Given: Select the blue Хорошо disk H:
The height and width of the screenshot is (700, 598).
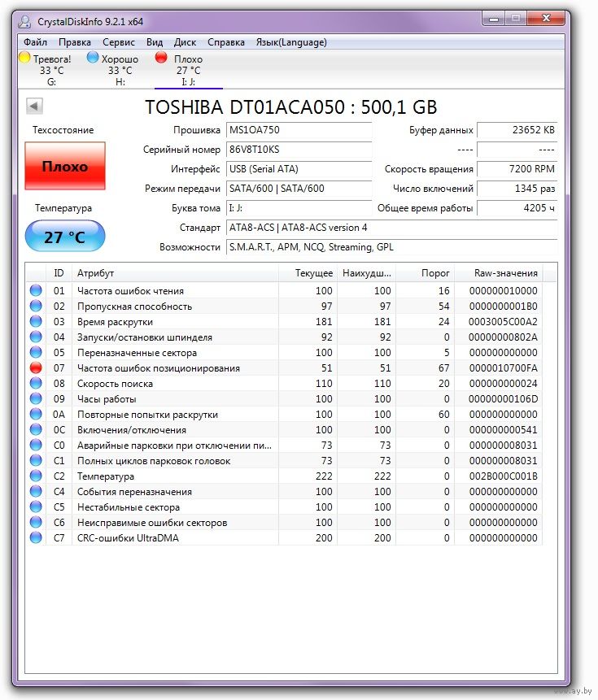Looking at the screenshot, I should (120, 70).
